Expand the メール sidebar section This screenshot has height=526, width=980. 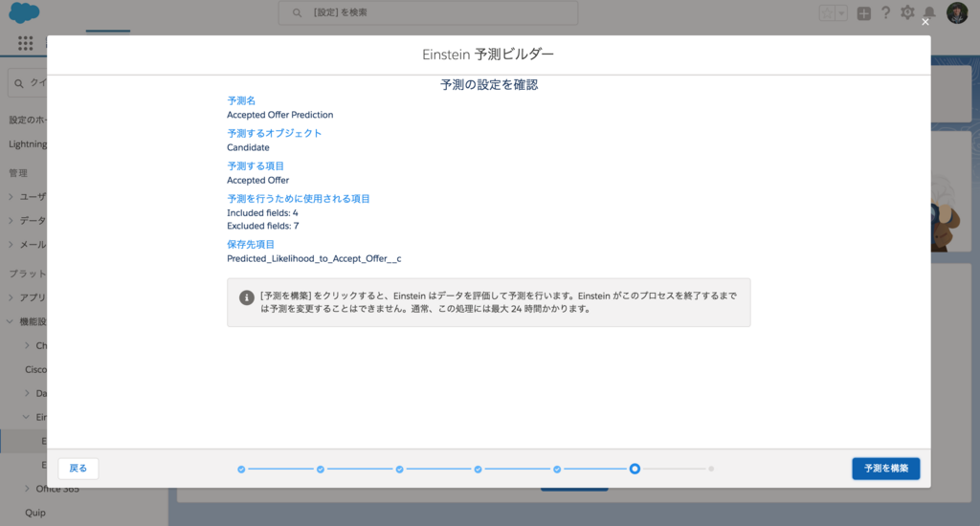click(11, 244)
